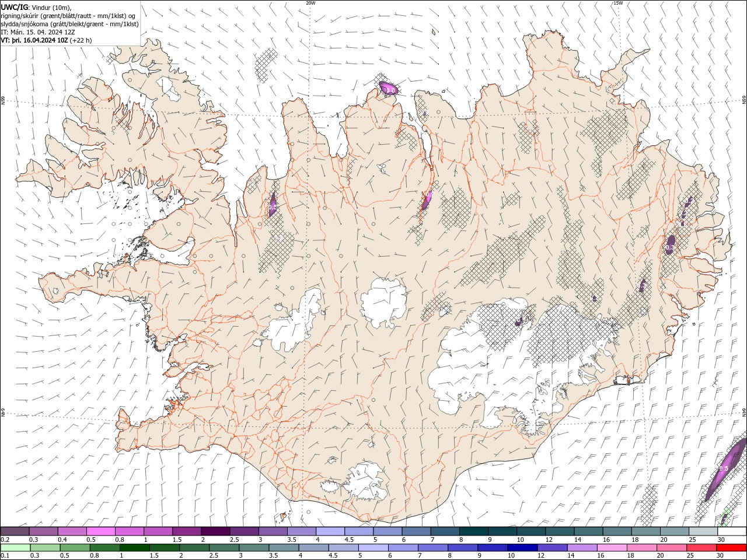The width and height of the screenshot is (747, 560).
Task: Select the pale lavender swatch labeled 4 in purple legend
Action: click(330, 531)
